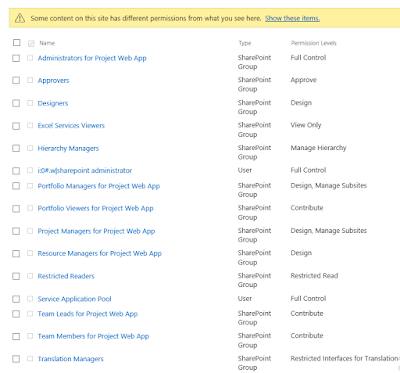Open the Administrators for Project Web App group
Image resolution: width=400 pixels, height=373 pixels.
[92, 58]
